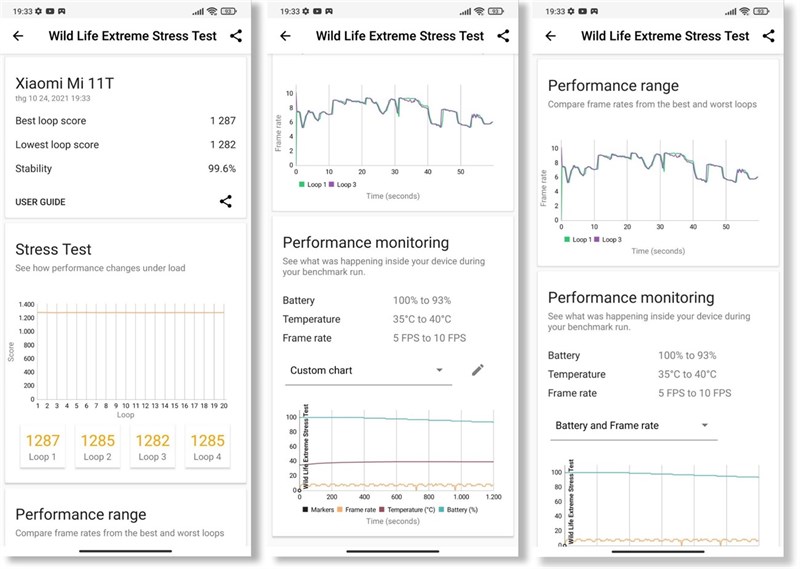
Task: Tap Frame rate legend entry in custom chart
Action: [x=357, y=510]
